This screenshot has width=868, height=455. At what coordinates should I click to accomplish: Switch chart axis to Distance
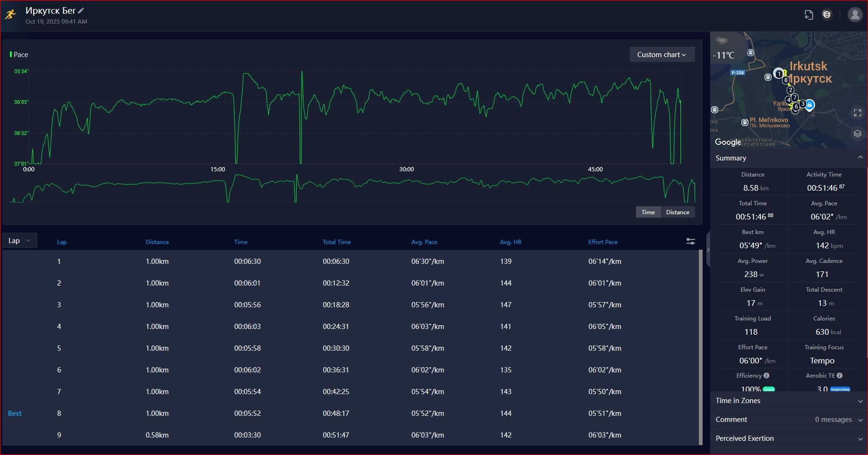(678, 212)
